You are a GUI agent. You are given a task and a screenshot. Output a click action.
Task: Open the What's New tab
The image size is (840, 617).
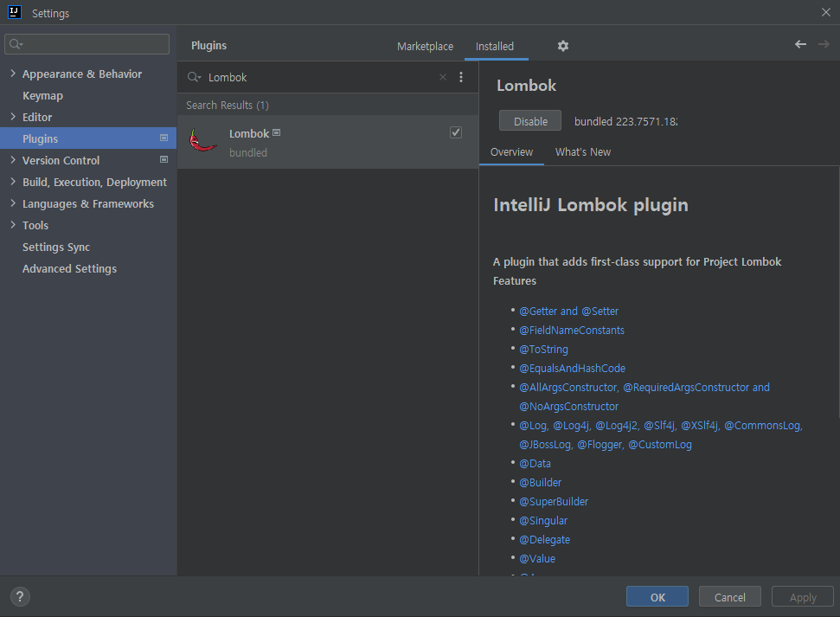point(583,152)
